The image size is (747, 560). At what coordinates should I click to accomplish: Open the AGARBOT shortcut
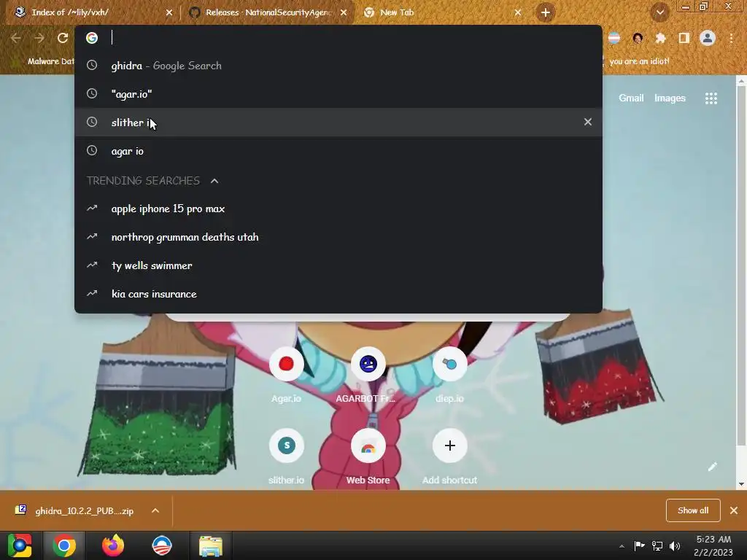click(368, 365)
